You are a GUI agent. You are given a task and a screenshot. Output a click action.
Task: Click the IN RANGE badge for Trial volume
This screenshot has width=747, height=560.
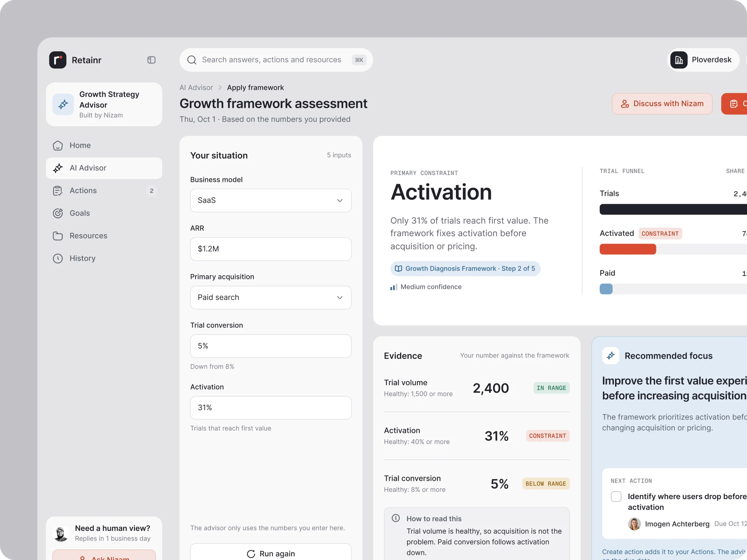pos(551,388)
